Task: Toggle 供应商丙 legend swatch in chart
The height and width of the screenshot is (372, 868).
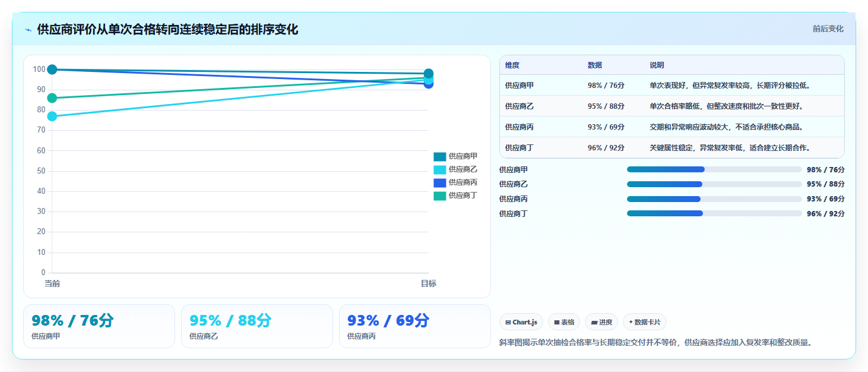Action: (x=439, y=183)
